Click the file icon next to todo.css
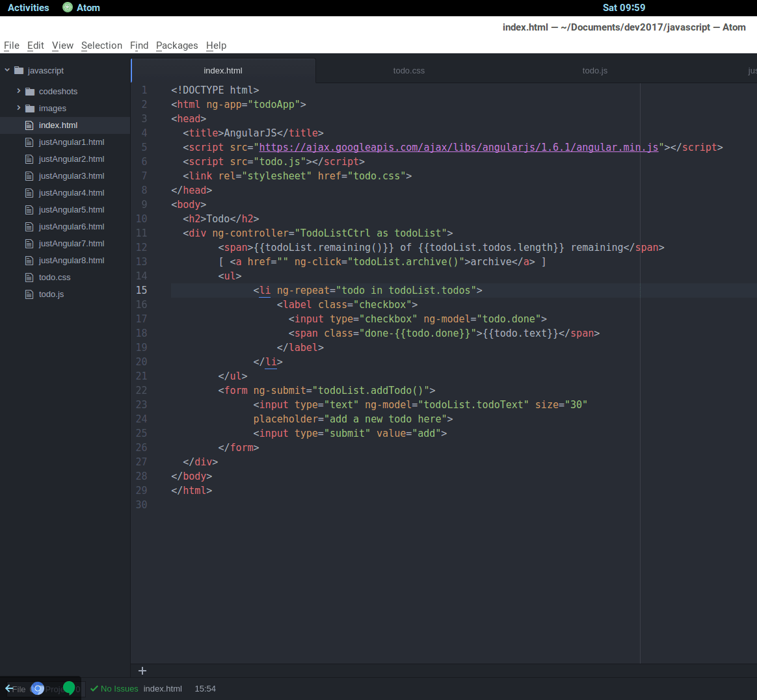Viewport: 757px width, 700px height. [x=29, y=278]
